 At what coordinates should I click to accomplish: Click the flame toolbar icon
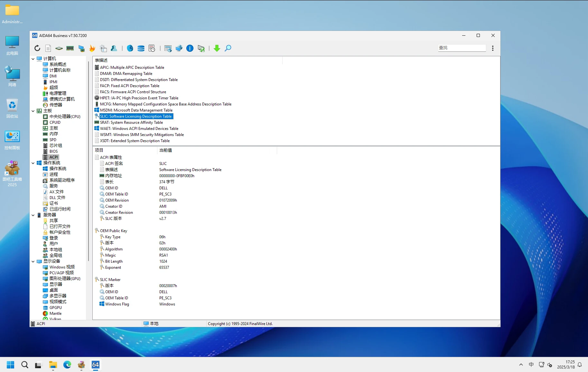point(92,48)
